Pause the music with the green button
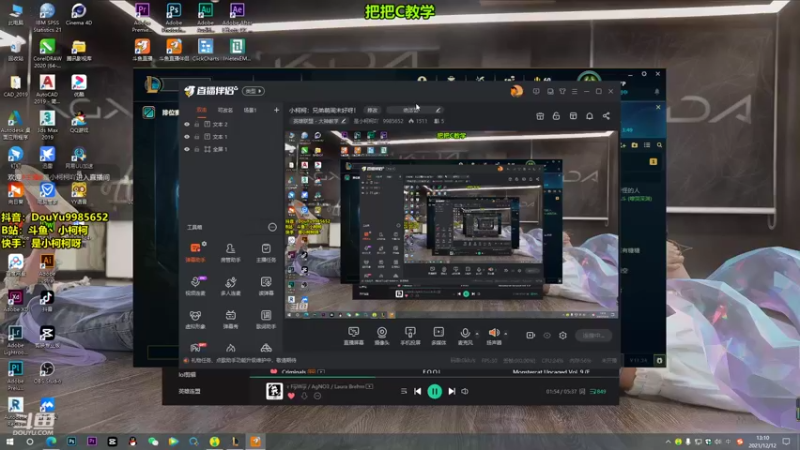 (x=435, y=391)
